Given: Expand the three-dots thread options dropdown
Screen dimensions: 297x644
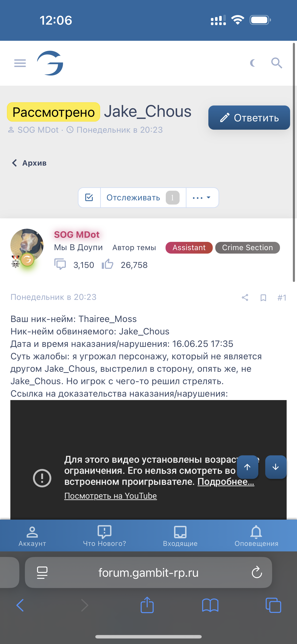Looking at the screenshot, I should [x=202, y=197].
